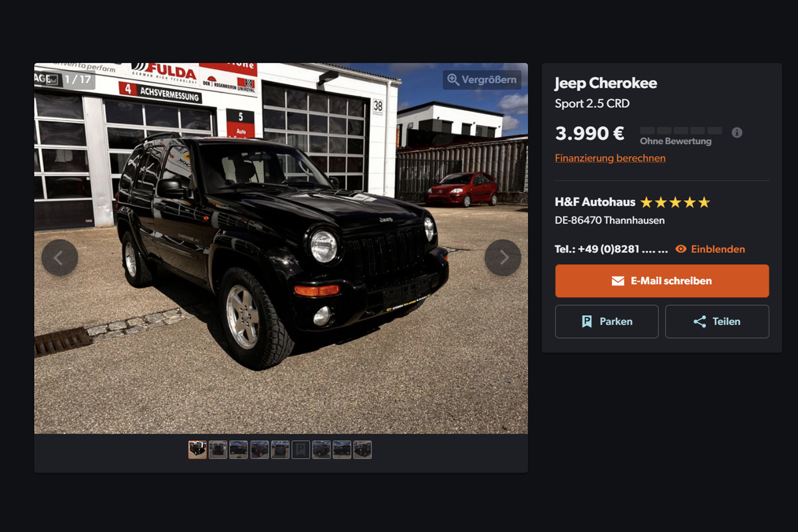Screen dimensions: 798x532
Task: Reveal phone number via Einblenden eye icon
Action: 681,249
